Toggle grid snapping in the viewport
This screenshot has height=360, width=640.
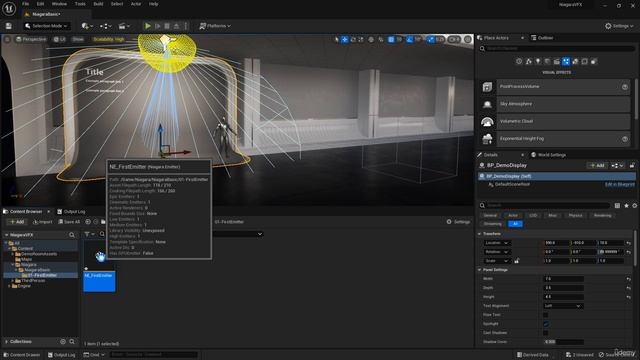pos(391,39)
